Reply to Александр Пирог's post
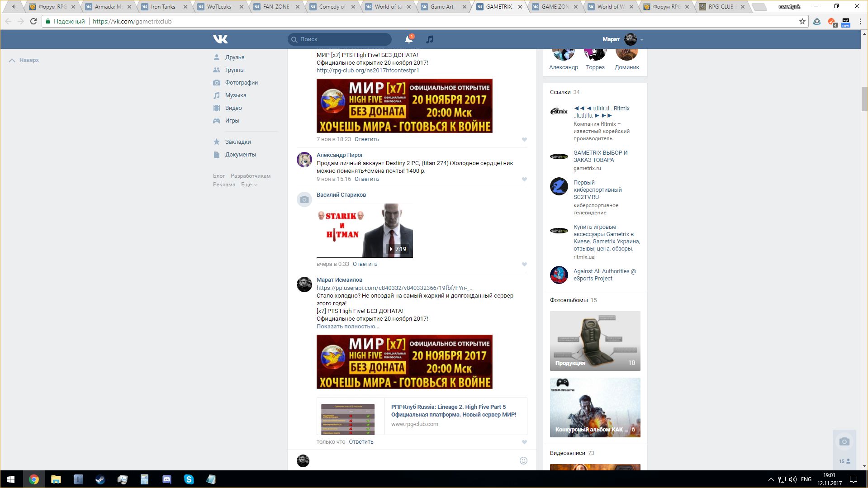Screen dimensions: 868x488 click(366, 179)
